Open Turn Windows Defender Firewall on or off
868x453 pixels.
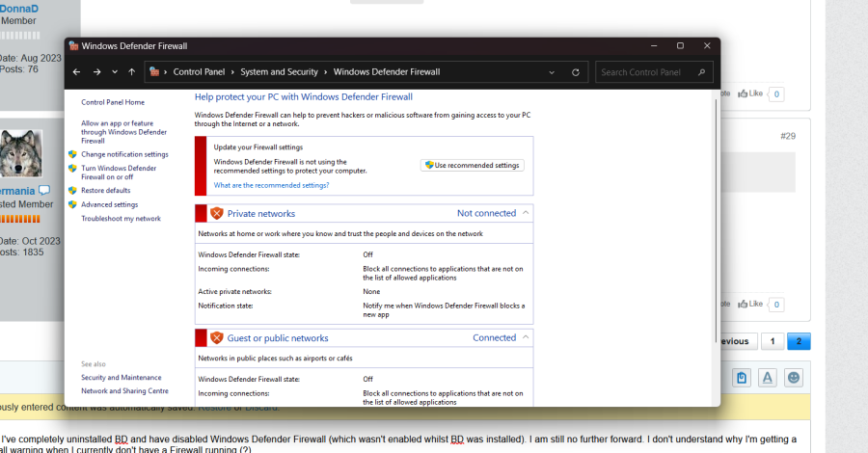[x=121, y=173]
